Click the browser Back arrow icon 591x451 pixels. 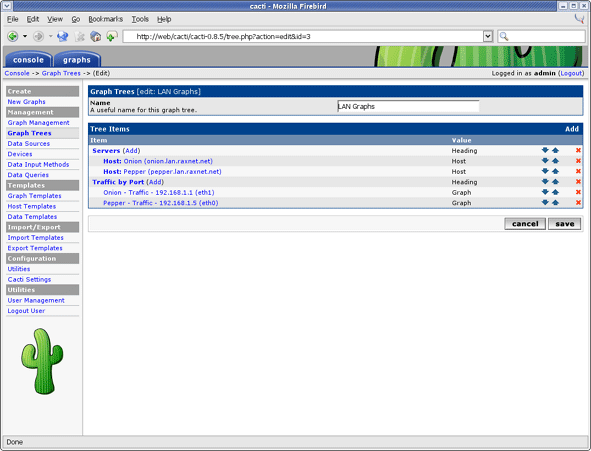(13, 37)
